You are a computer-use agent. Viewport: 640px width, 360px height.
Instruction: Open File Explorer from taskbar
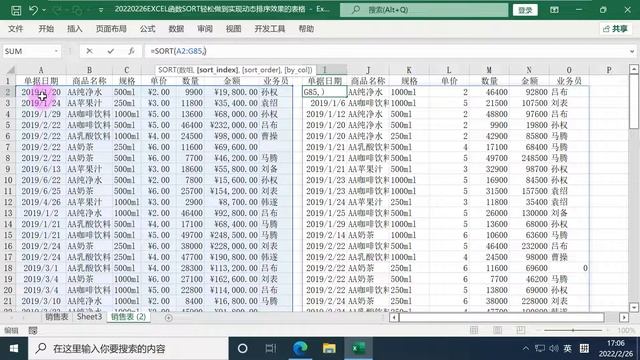[x=329, y=349]
